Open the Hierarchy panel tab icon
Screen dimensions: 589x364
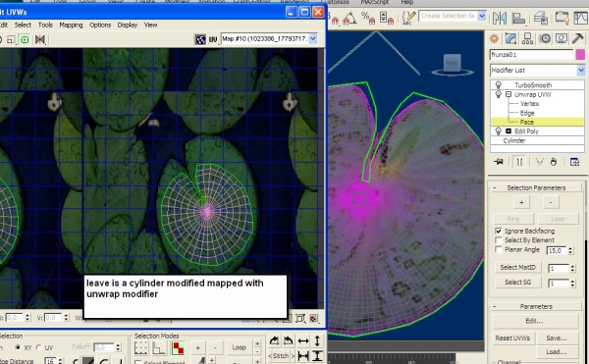[x=527, y=38]
